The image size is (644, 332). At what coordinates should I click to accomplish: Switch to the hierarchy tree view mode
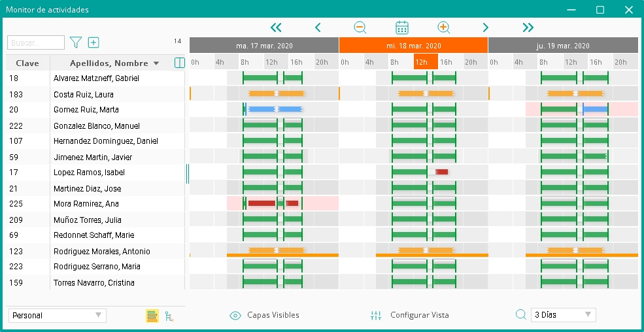coord(169,316)
